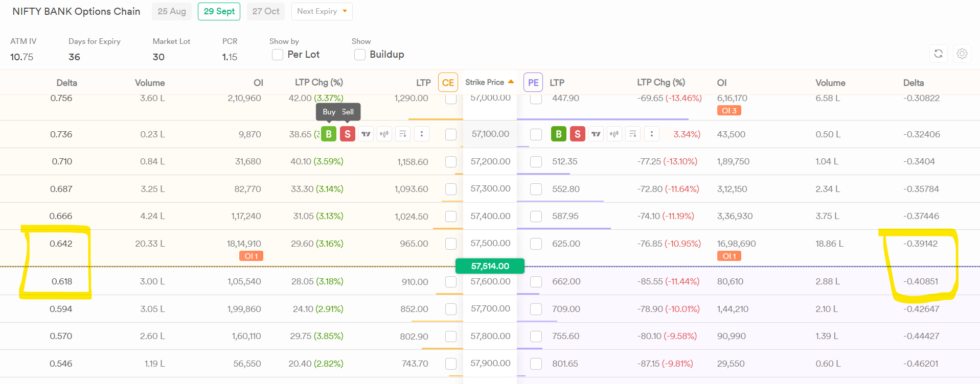Tick the PE checkbox for strike 57,700
This screenshot has width=980, height=384.
536,309
